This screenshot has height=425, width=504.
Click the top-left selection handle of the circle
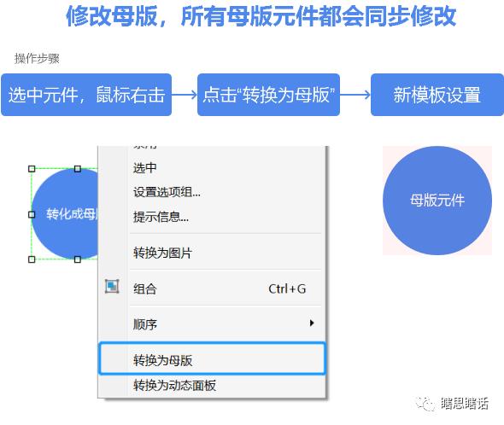[32, 169]
